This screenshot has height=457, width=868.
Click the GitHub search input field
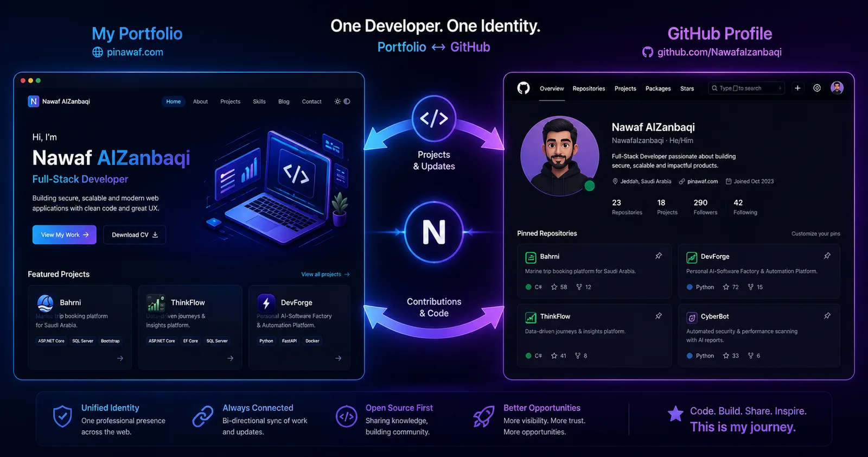point(746,88)
